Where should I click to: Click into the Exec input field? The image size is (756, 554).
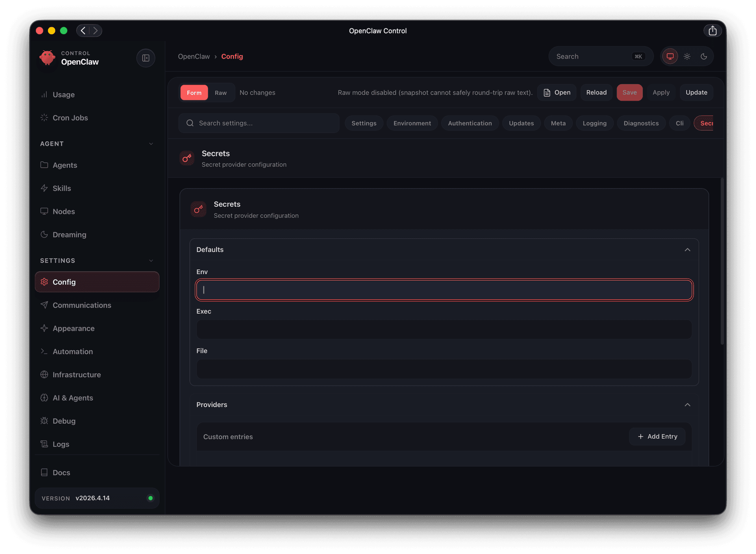[444, 329]
